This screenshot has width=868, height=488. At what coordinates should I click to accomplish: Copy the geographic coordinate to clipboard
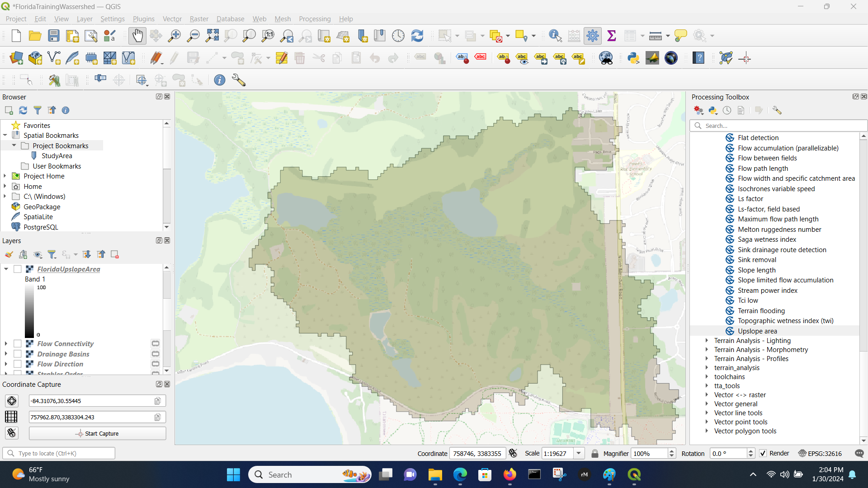[x=157, y=401]
